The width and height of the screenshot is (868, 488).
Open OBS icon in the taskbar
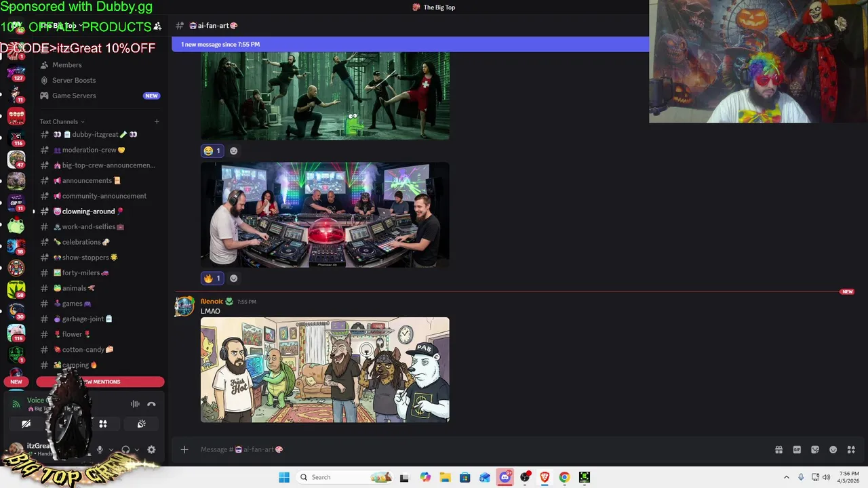(525, 477)
